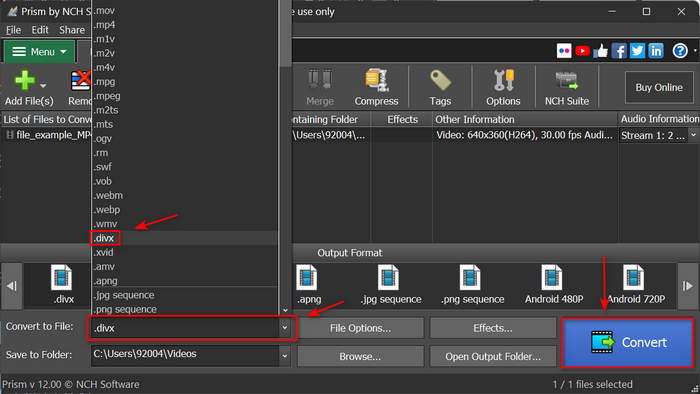The width and height of the screenshot is (700, 394).
Task: Expand the Audio Information stream dropdown
Action: [x=693, y=135]
